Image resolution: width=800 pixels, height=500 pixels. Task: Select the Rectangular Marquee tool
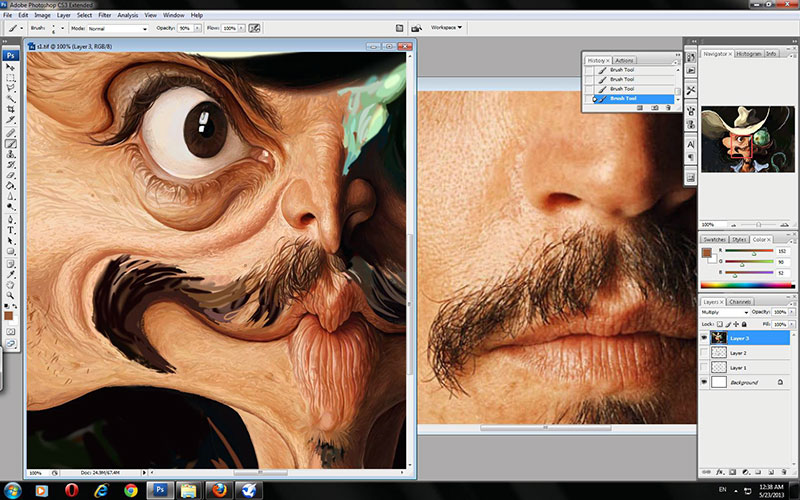pyautogui.click(x=11, y=78)
